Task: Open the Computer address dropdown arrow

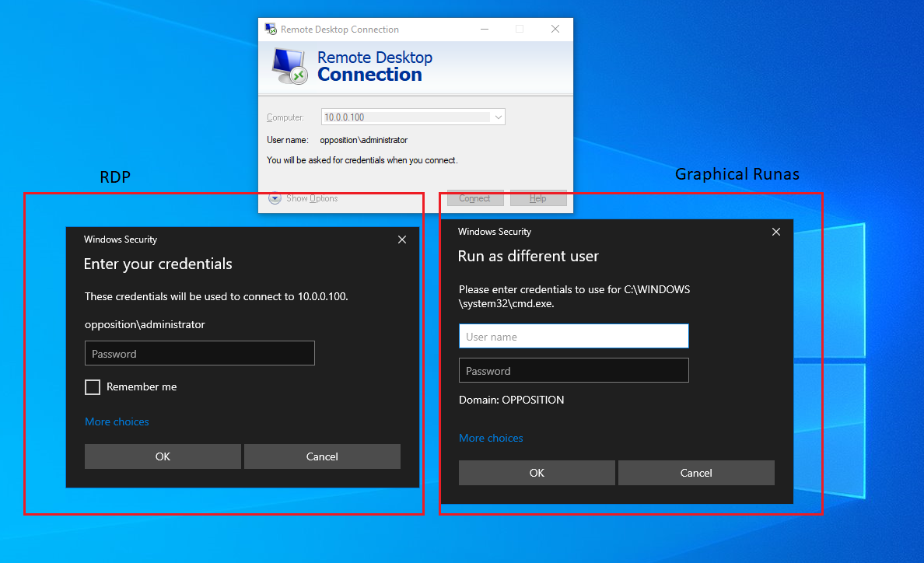Action: click(x=499, y=117)
